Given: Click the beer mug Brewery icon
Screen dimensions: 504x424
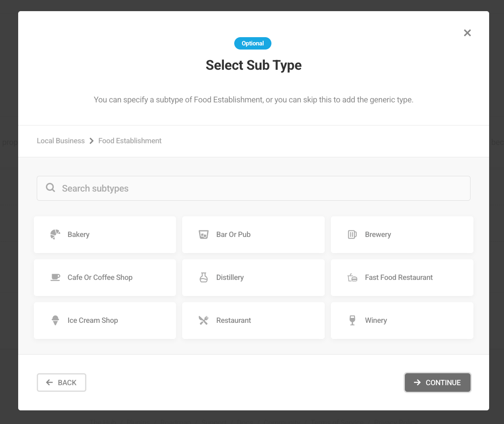Looking at the screenshot, I should 352,235.
